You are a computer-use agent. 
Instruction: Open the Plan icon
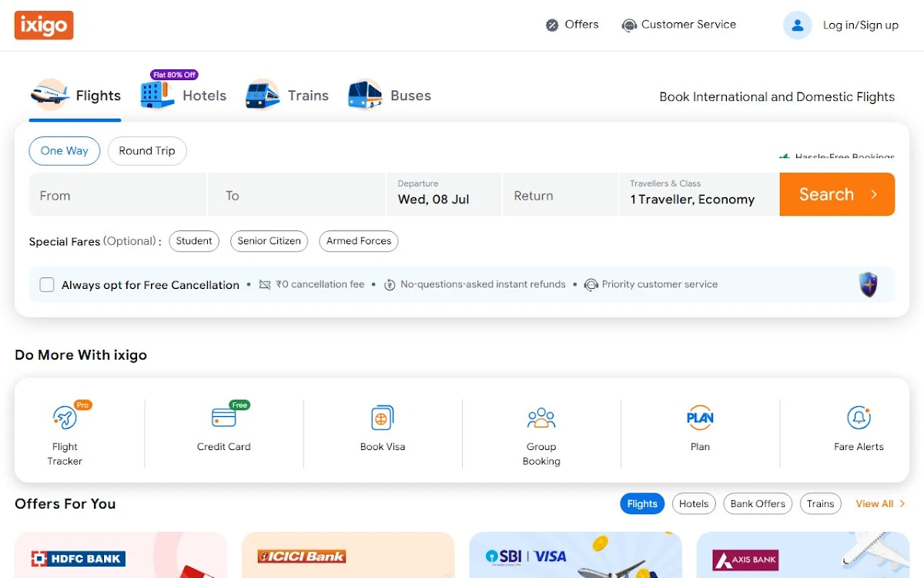pos(700,418)
